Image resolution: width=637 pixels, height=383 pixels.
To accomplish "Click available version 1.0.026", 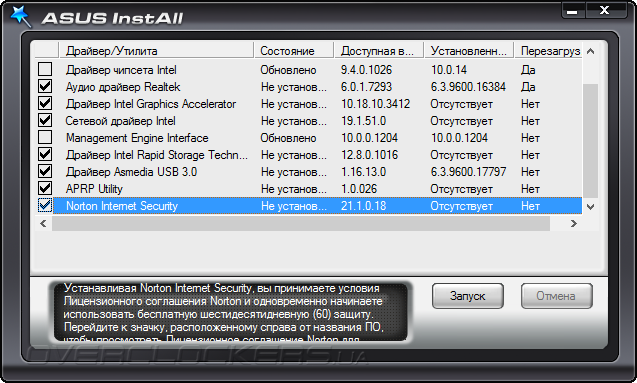I will pos(359,189).
